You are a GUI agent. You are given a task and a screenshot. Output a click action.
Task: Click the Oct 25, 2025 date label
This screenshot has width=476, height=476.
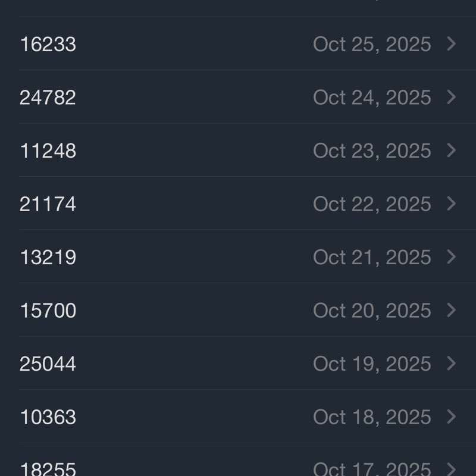(x=372, y=45)
